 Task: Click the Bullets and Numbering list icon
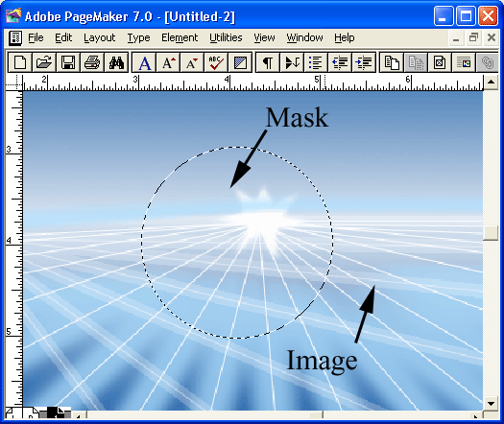pyautogui.click(x=316, y=62)
